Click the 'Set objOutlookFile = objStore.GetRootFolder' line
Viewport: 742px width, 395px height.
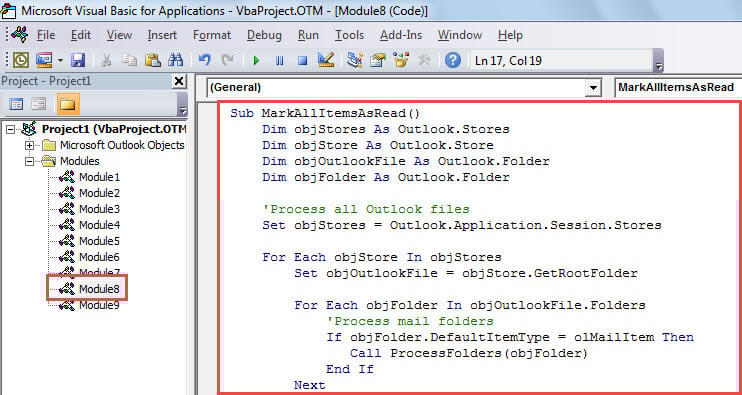tap(466, 273)
